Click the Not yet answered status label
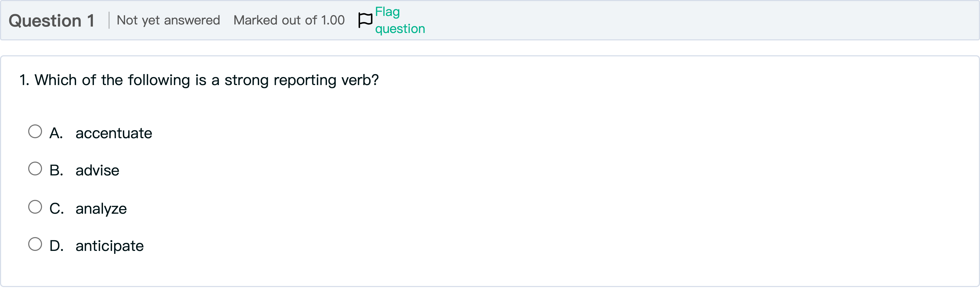Viewport: 980px width, 303px height. click(169, 20)
